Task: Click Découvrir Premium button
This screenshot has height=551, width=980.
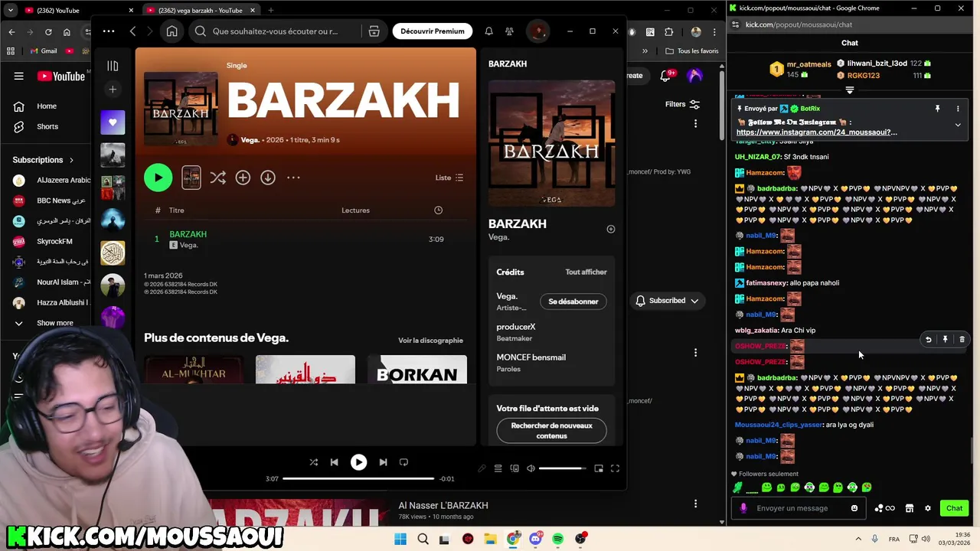Action: [x=433, y=31]
